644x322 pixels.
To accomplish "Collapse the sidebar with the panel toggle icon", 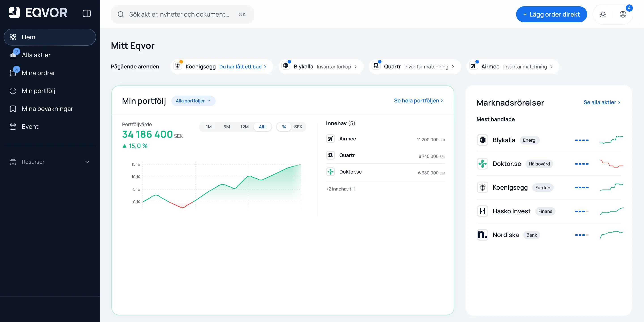I will (87, 13).
